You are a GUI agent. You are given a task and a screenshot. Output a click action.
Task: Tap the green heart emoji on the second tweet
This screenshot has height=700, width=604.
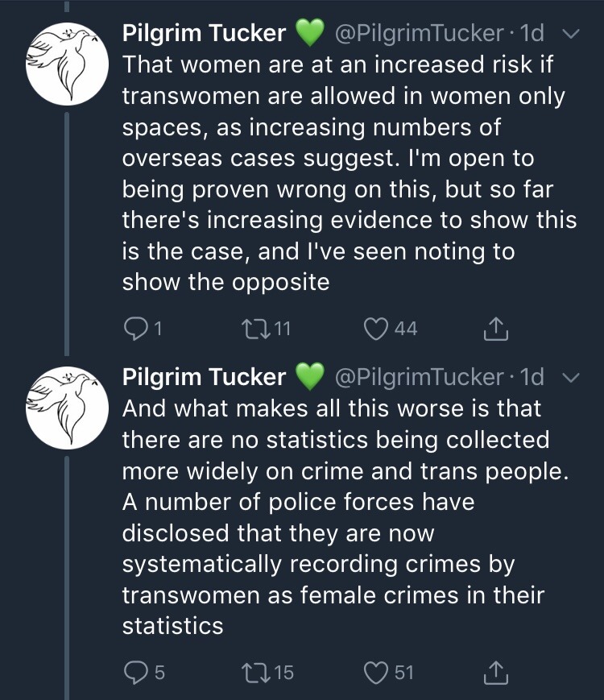[310, 377]
